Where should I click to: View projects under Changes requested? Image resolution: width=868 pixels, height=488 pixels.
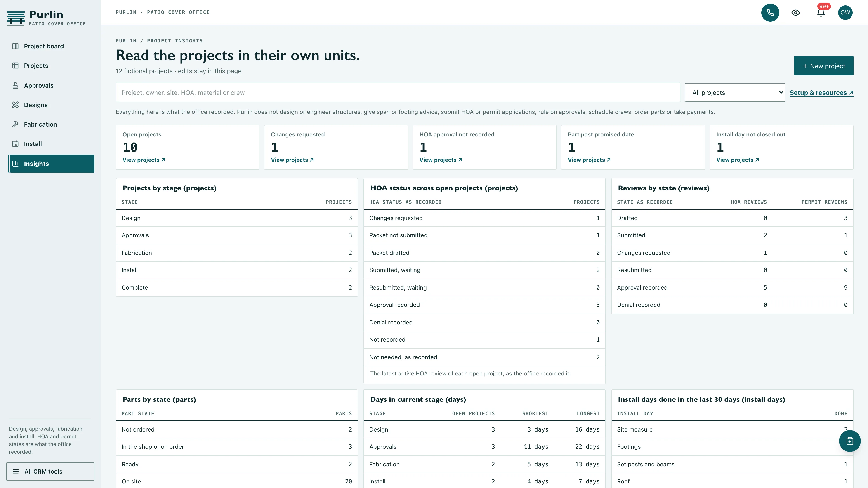tap(292, 160)
